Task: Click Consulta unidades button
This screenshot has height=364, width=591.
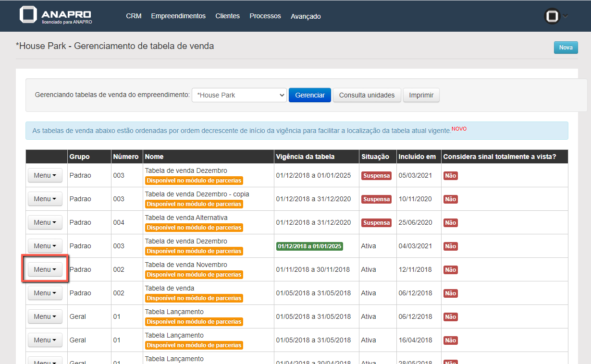Action: point(367,95)
